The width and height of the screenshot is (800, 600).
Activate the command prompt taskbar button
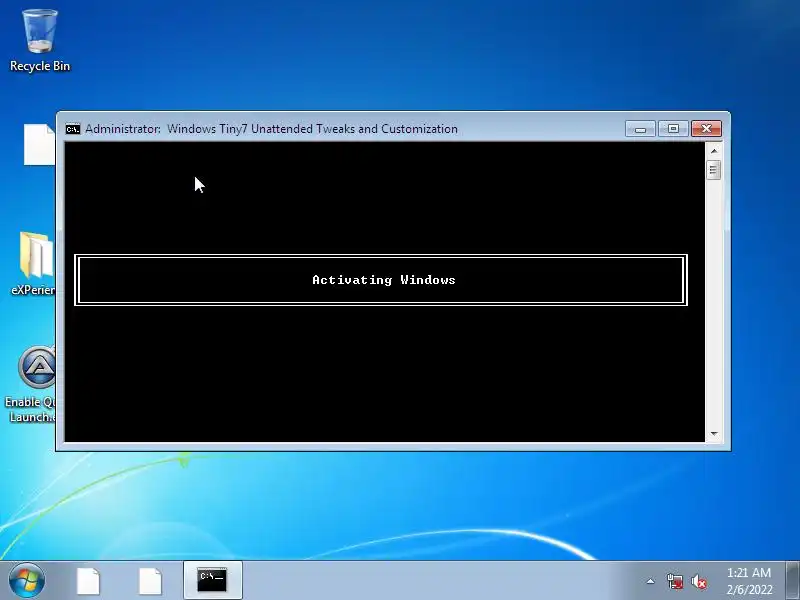pyautogui.click(x=212, y=581)
